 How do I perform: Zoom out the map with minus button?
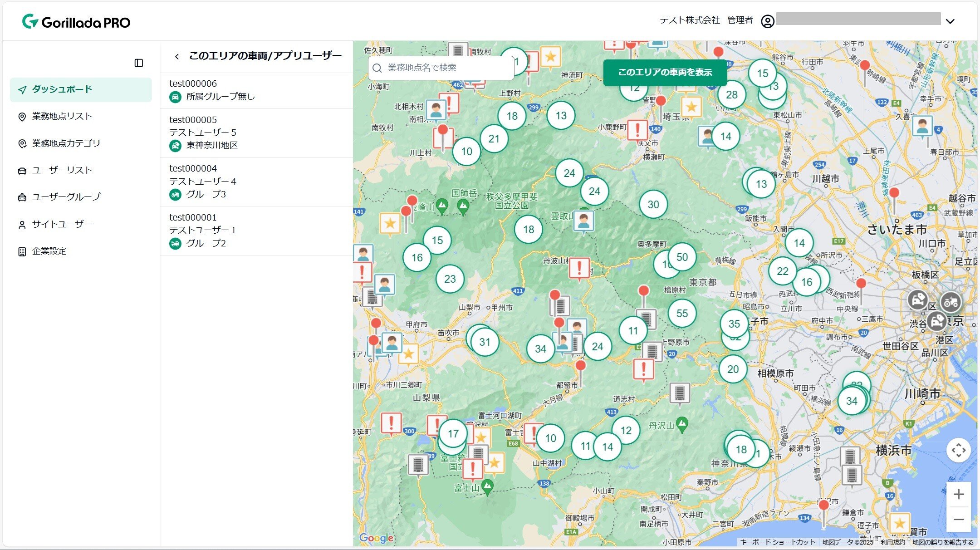tap(958, 519)
